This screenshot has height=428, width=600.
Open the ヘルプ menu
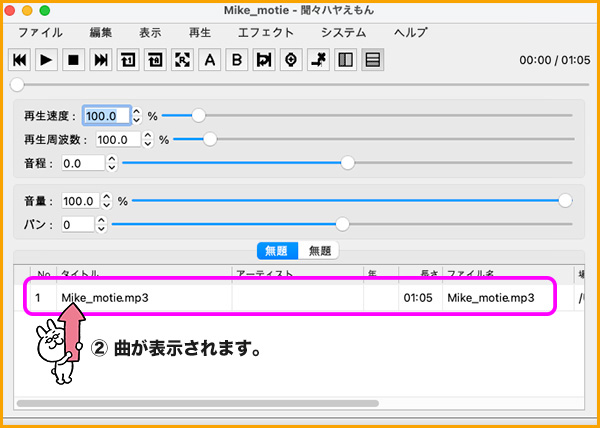(x=410, y=33)
